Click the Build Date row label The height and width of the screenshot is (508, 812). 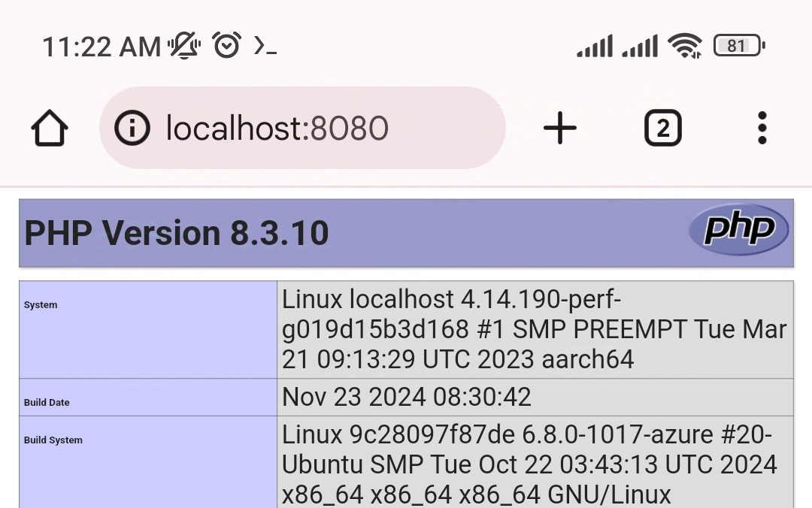(x=47, y=403)
